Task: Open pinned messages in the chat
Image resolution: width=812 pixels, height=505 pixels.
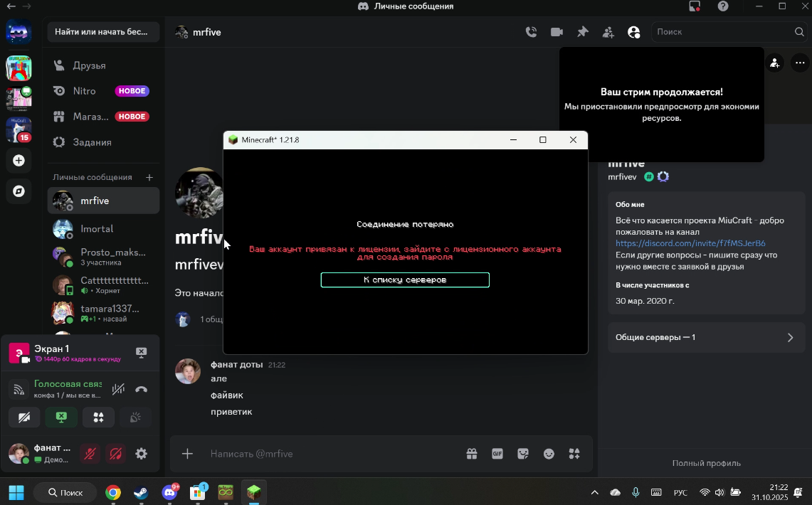Action: 582,32
